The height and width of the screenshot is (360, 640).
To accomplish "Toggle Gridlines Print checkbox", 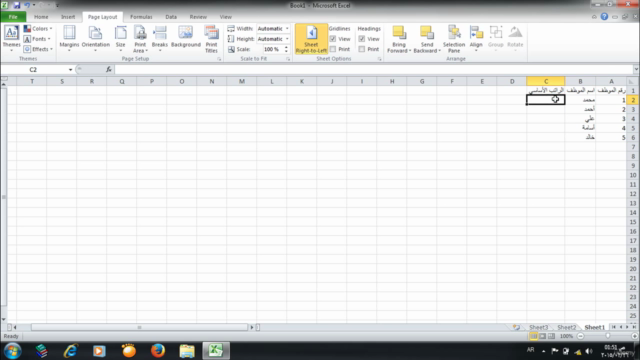I will click(333, 49).
